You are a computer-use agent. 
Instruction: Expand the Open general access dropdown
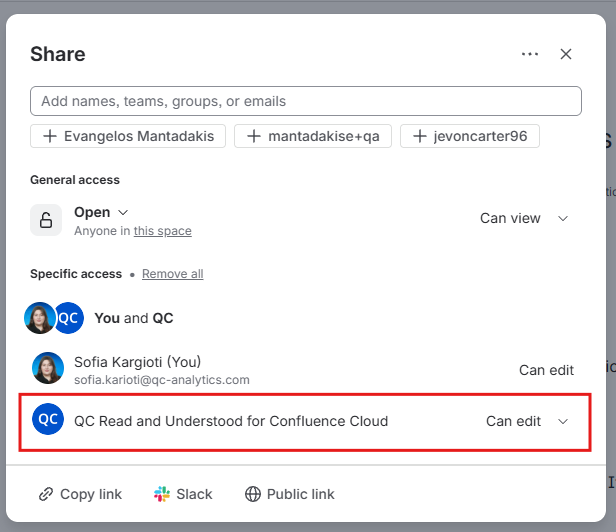click(x=101, y=212)
